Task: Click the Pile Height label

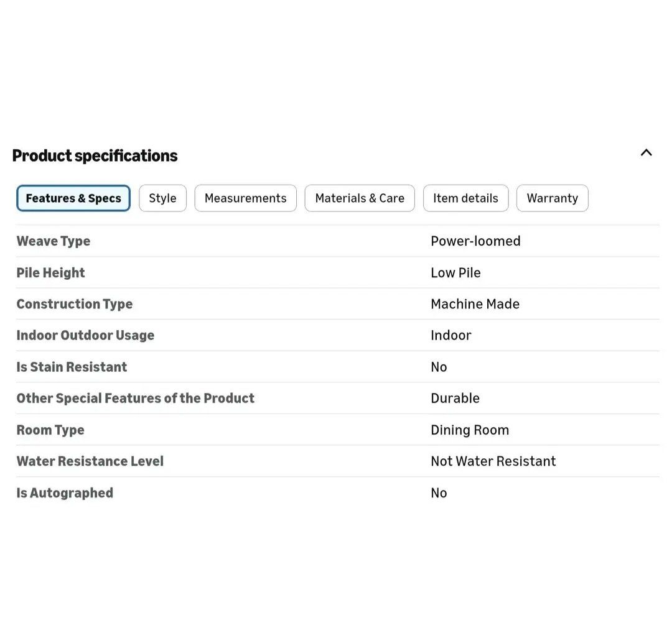Action: (50, 273)
